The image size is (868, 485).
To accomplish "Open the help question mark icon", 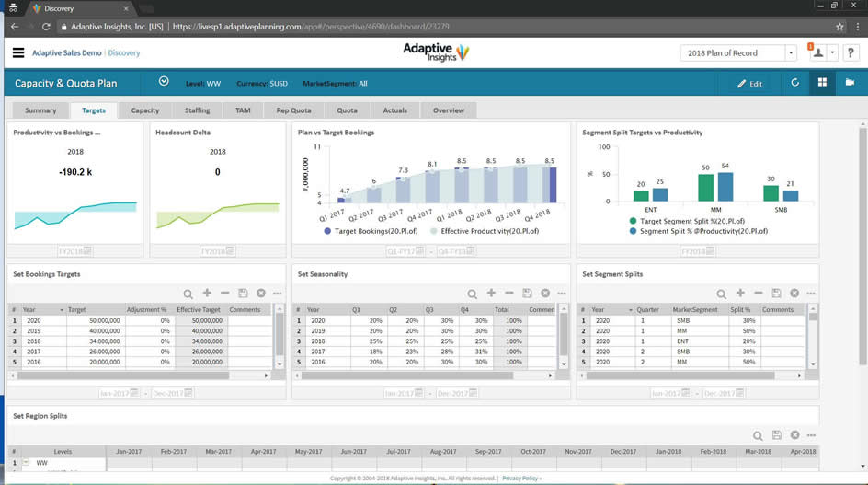I will (851, 52).
